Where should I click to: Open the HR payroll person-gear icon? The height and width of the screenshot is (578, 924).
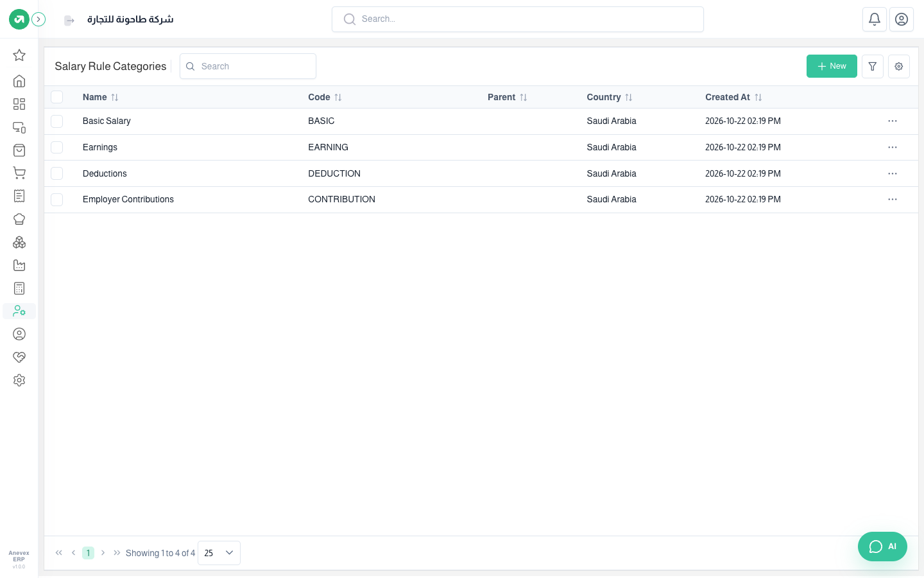[19, 311]
